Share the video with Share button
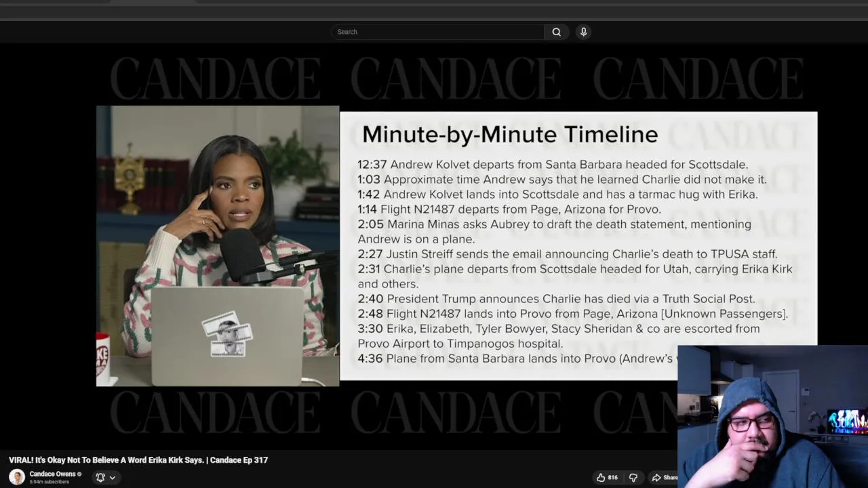868x488 pixels. pyautogui.click(x=665, y=477)
